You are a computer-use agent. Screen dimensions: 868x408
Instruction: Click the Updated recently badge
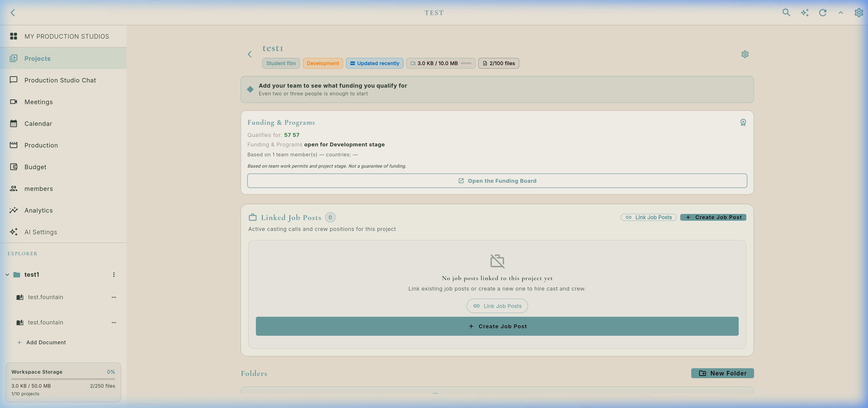pyautogui.click(x=375, y=63)
